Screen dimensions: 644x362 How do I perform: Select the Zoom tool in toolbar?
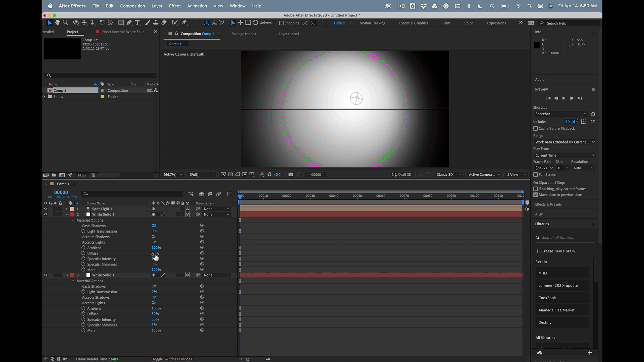tap(66, 22)
